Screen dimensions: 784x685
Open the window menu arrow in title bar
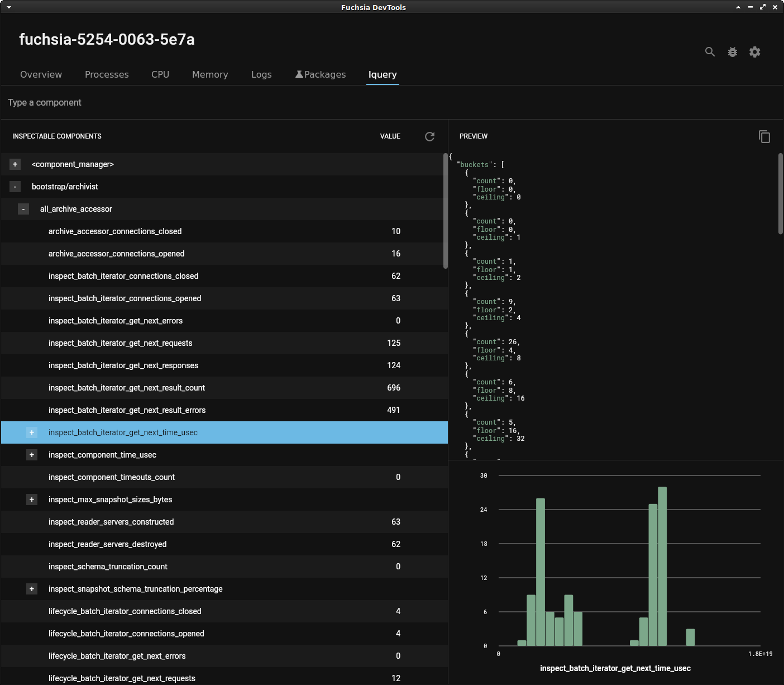coord(9,7)
